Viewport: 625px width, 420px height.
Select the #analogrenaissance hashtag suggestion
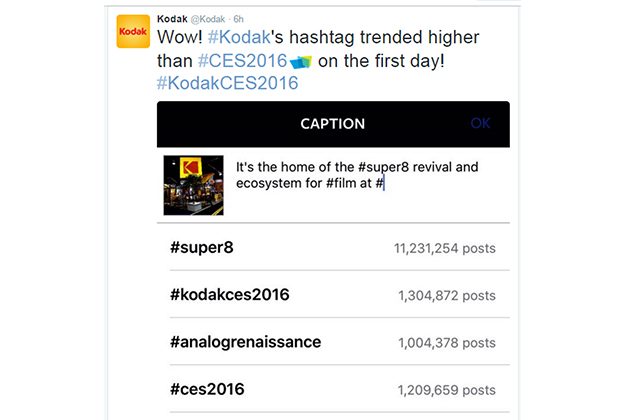[x=333, y=342]
